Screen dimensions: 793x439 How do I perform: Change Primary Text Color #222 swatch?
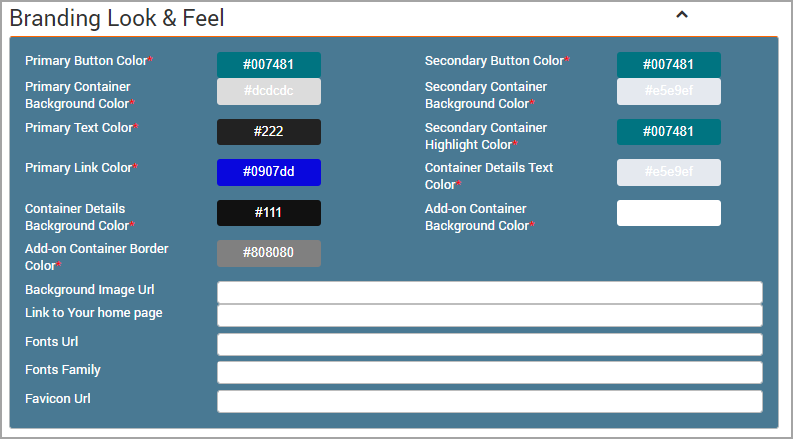point(269,132)
